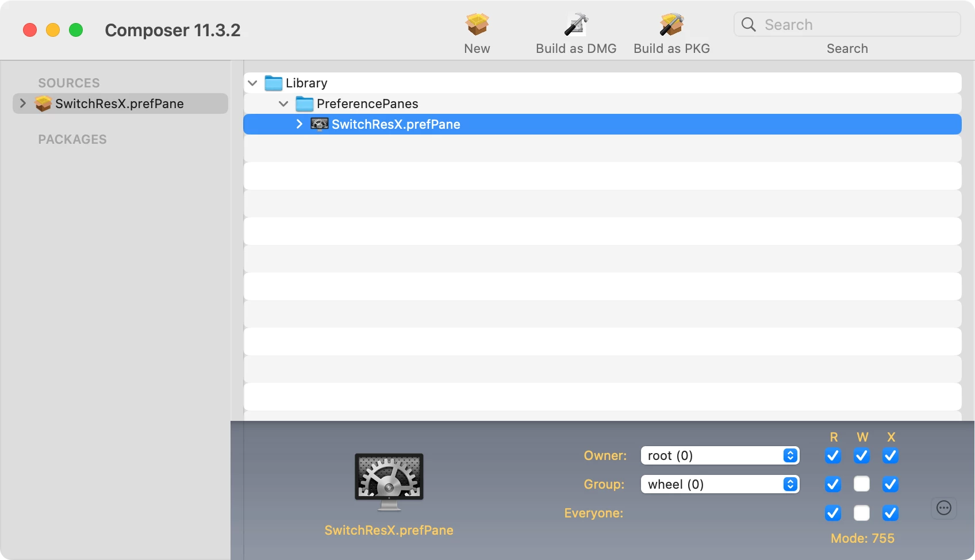Viewport: 975px width, 560px height.
Task: Click the Group: label
Action: tap(604, 484)
